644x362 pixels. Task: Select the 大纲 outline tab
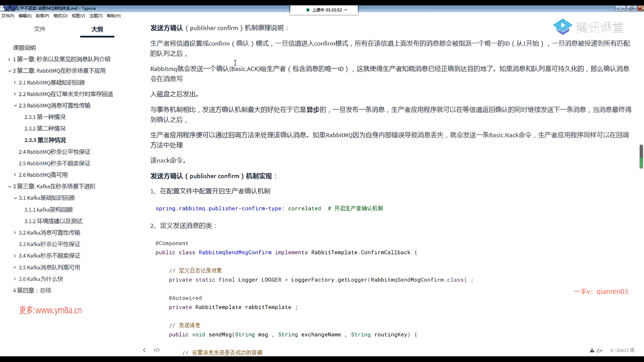point(97,29)
